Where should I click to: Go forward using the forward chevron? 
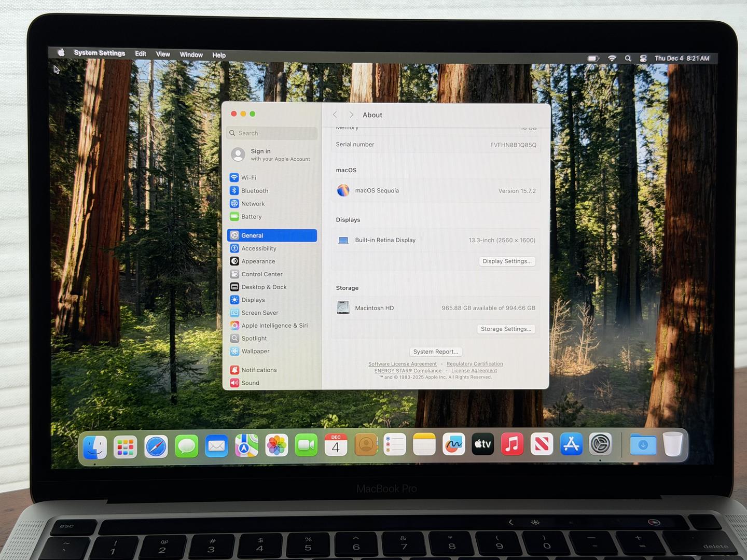[351, 115]
